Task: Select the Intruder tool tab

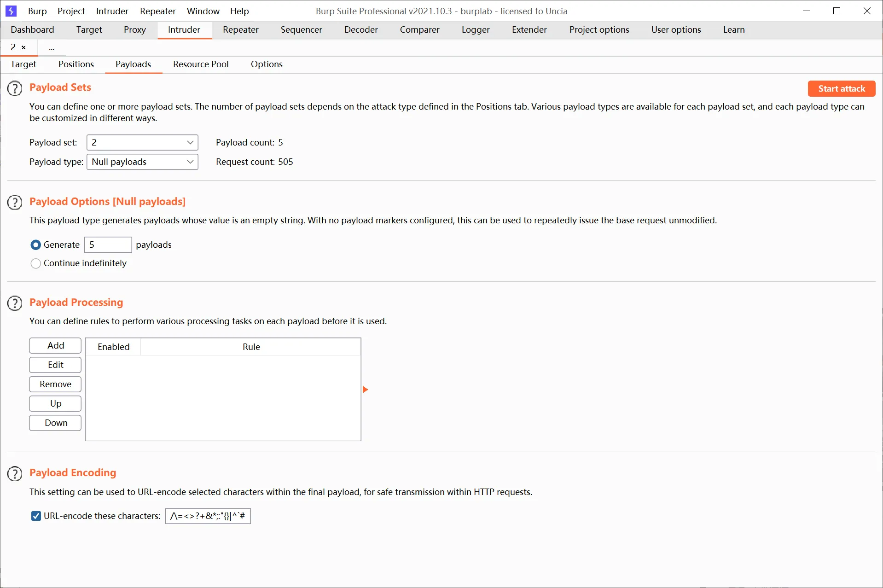Action: click(x=184, y=30)
